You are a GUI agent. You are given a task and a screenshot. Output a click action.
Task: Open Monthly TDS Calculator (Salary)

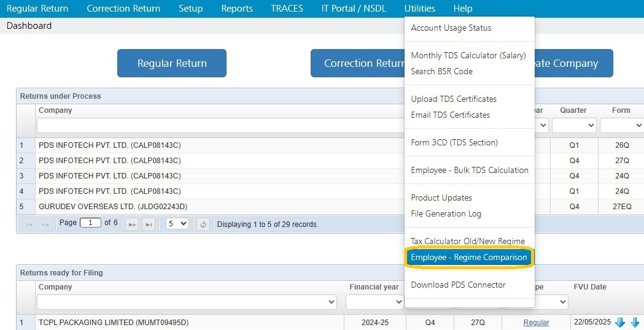468,55
